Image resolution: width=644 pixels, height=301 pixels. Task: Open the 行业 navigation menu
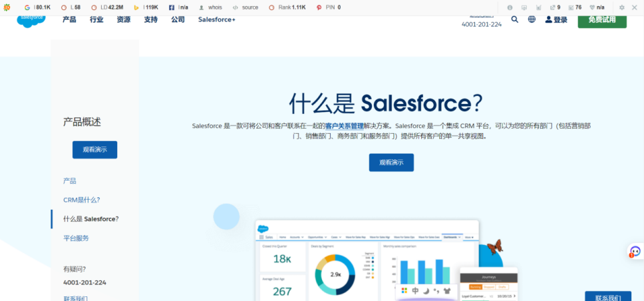[96, 19]
